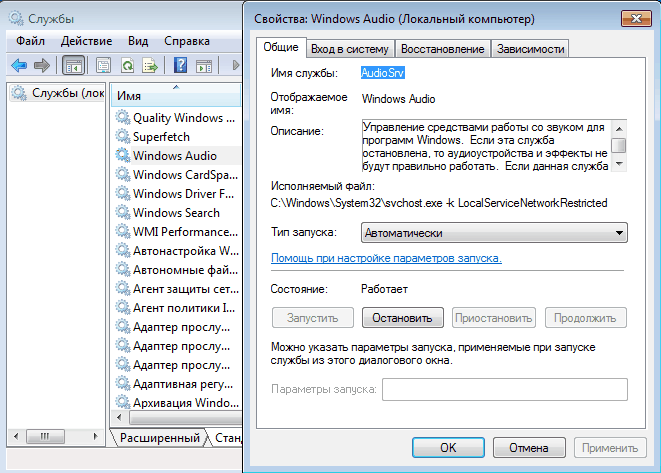Switch to the Общие tab
Viewport: 661px width, 473px height.
click(x=281, y=47)
